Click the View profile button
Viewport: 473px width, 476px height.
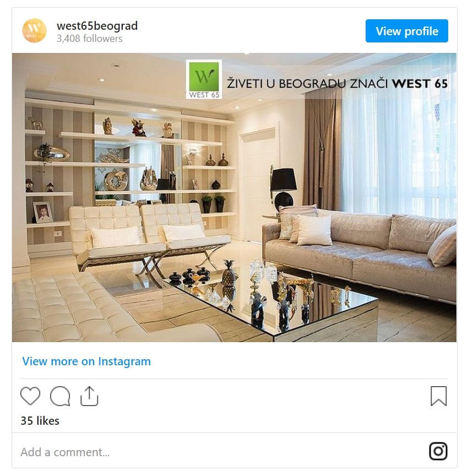406,31
